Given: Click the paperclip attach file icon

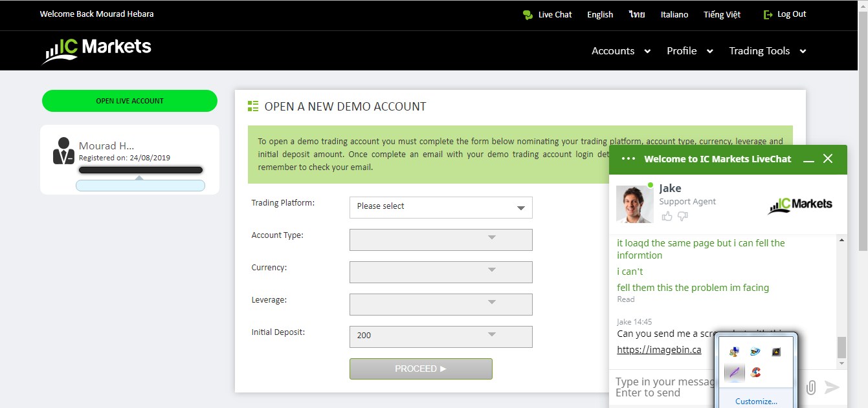Looking at the screenshot, I should [x=810, y=387].
